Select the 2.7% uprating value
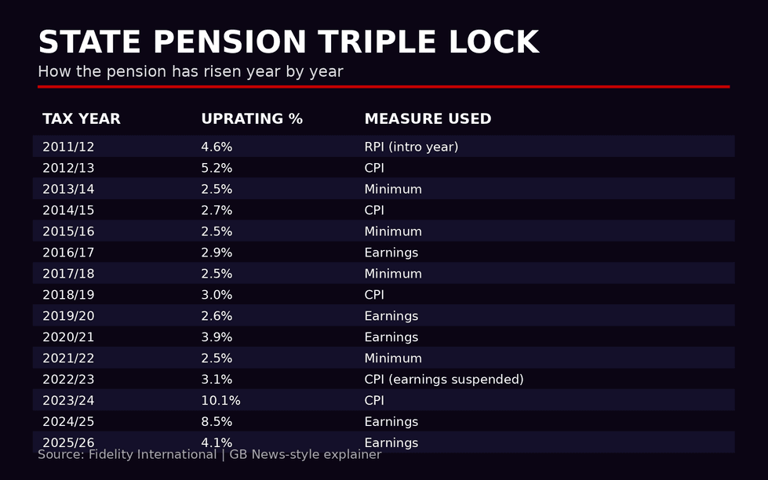 click(216, 210)
